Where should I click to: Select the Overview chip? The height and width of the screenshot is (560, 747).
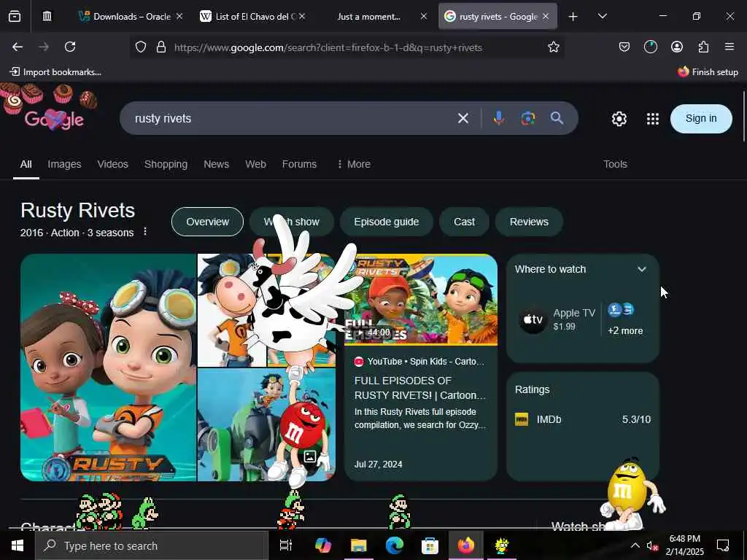pos(207,222)
